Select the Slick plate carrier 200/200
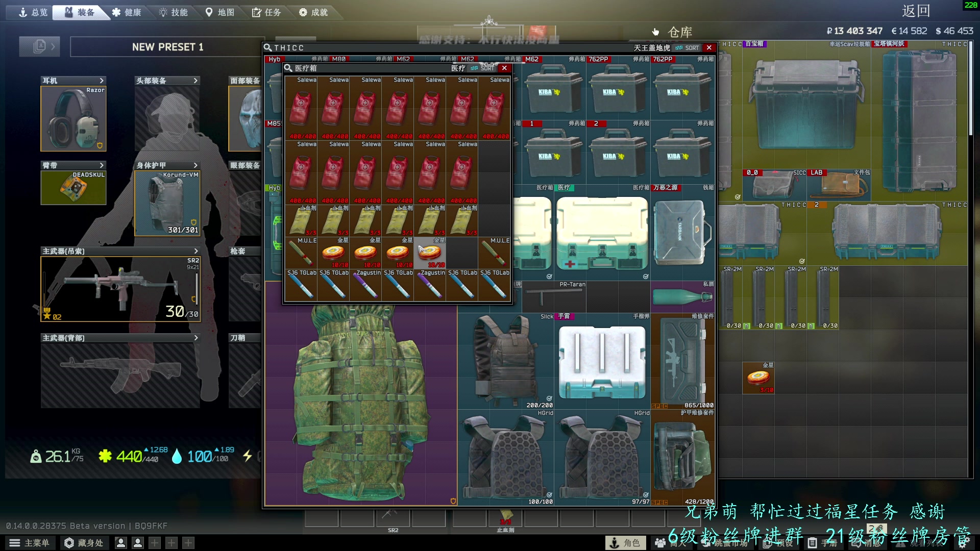The width and height of the screenshot is (980, 551). pyautogui.click(x=506, y=361)
